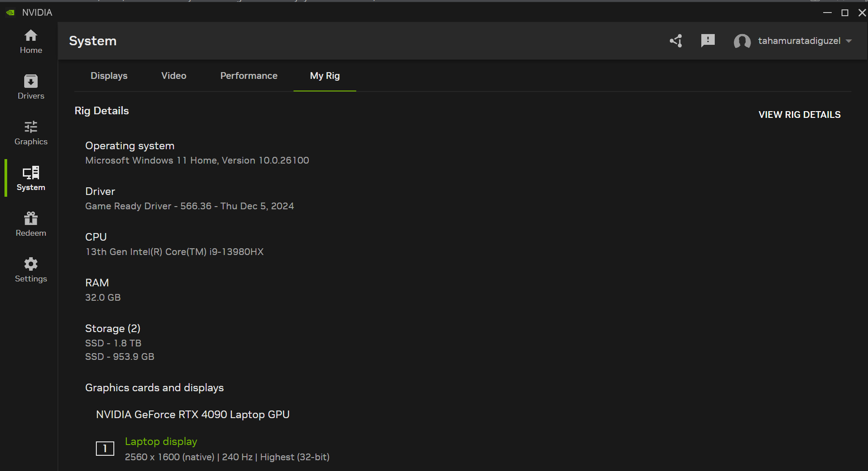Viewport: 868px width, 471px height.
Task: Minimize the NVIDIA window
Action: click(827, 13)
